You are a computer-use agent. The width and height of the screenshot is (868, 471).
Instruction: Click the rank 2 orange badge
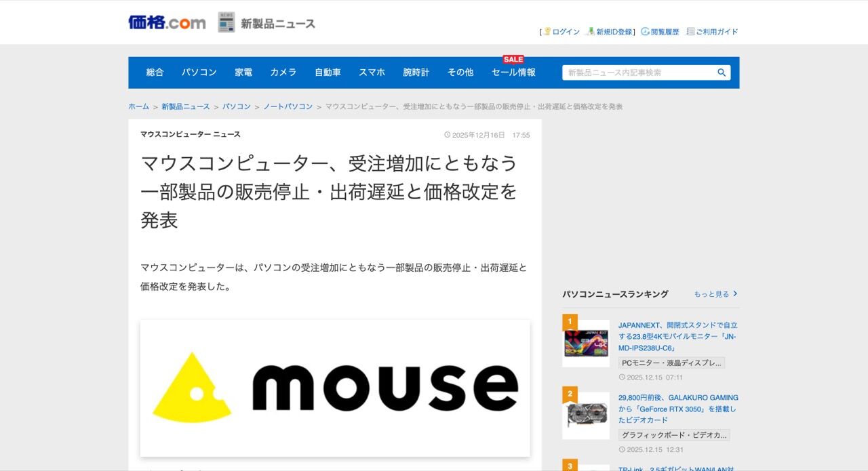click(570, 394)
